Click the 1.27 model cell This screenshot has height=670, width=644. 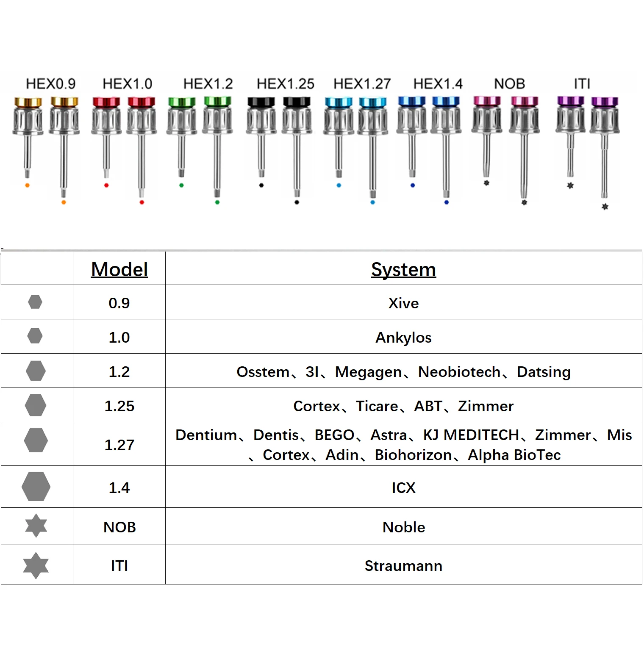[119, 444]
